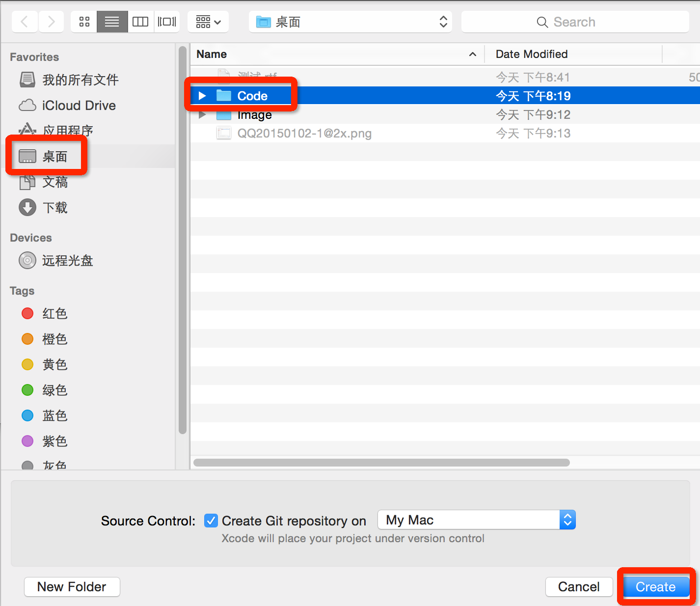Uncheck Create Git repository option
This screenshot has width=700, height=606.
pyautogui.click(x=211, y=521)
